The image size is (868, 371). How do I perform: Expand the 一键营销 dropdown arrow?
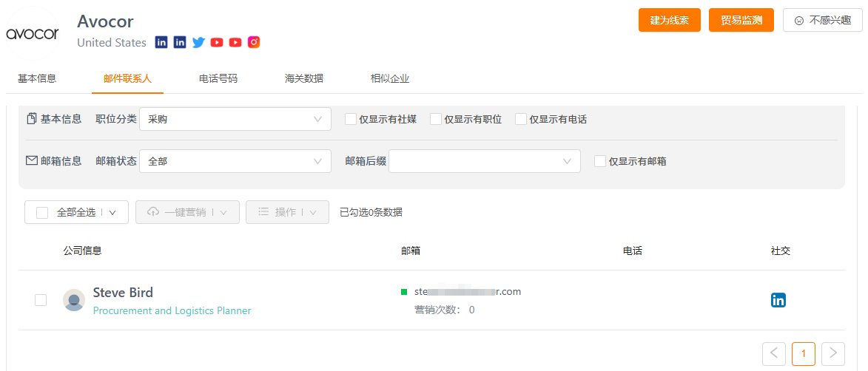pos(223,212)
